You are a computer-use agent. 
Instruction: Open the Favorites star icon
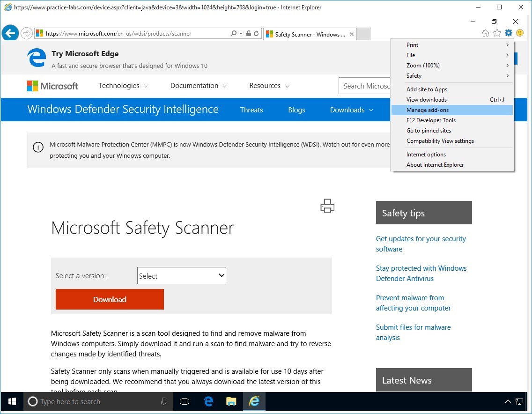[497, 33]
